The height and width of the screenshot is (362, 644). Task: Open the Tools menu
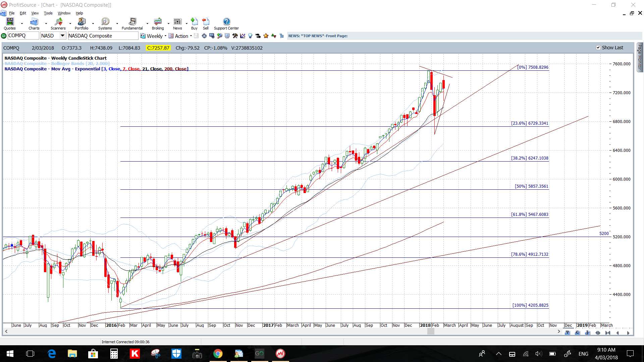(x=48, y=13)
